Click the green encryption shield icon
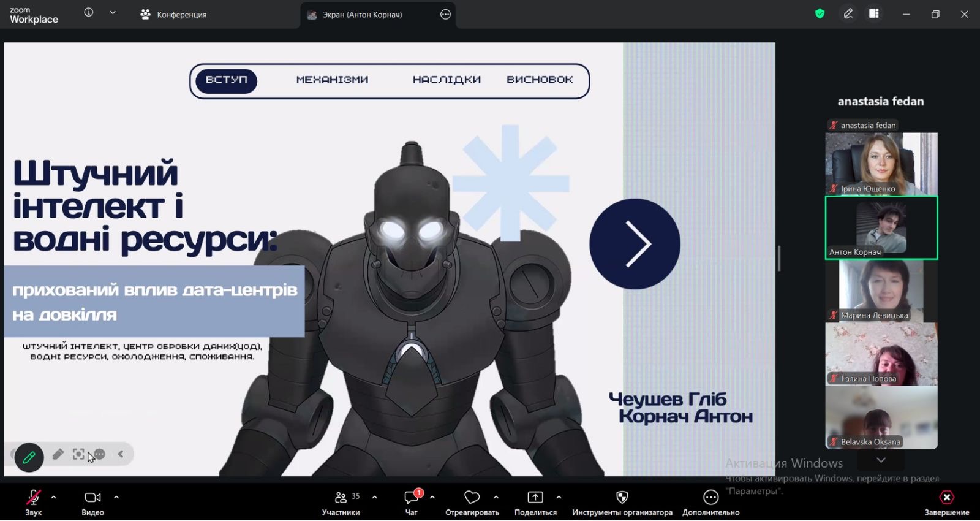The image size is (980, 521). (x=820, y=13)
